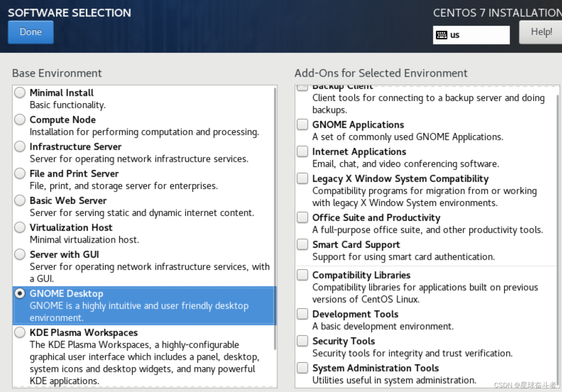This screenshot has width=562, height=392.
Task: Select KDE Plasma Workspaces radio button
Action: point(20,333)
